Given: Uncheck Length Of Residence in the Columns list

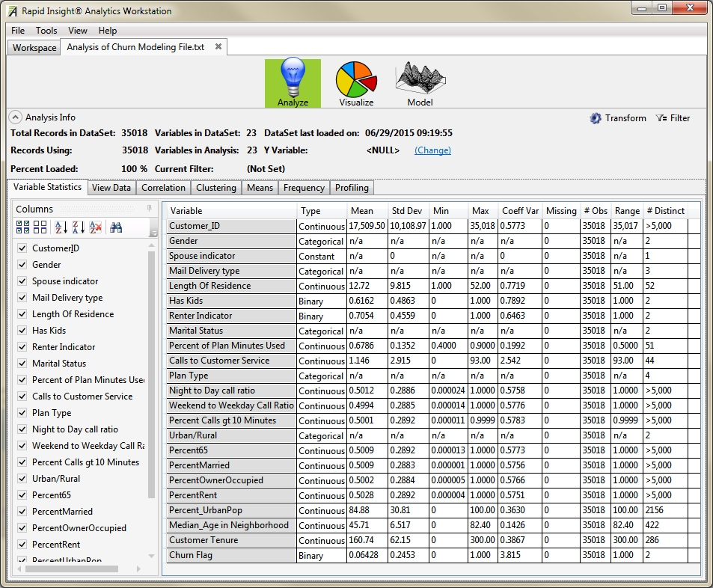Looking at the screenshot, I should pyautogui.click(x=22, y=313).
